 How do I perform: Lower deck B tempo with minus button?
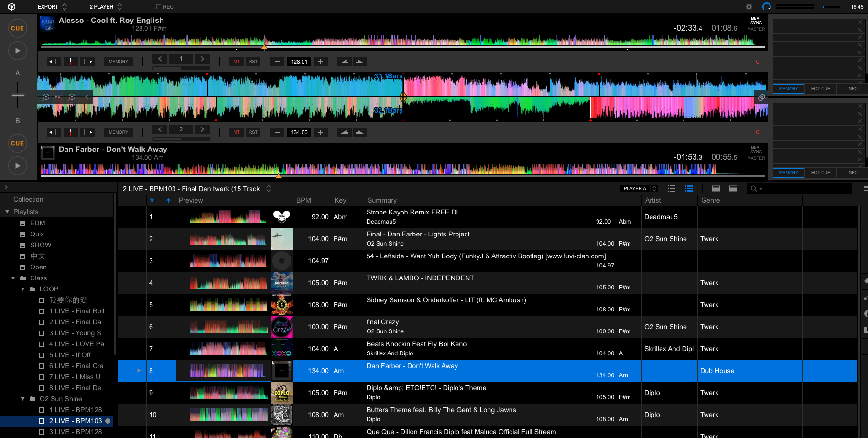pyautogui.click(x=277, y=132)
